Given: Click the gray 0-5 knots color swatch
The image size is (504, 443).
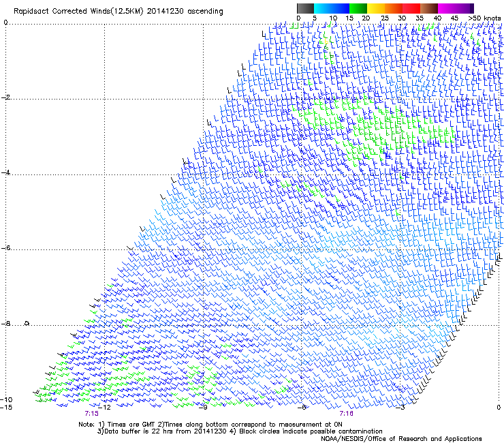Looking at the screenshot, I should coord(305,8).
